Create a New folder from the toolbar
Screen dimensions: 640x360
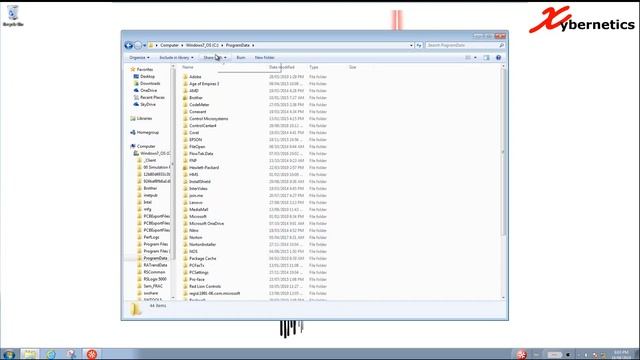pyautogui.click(x=264, y=58)
